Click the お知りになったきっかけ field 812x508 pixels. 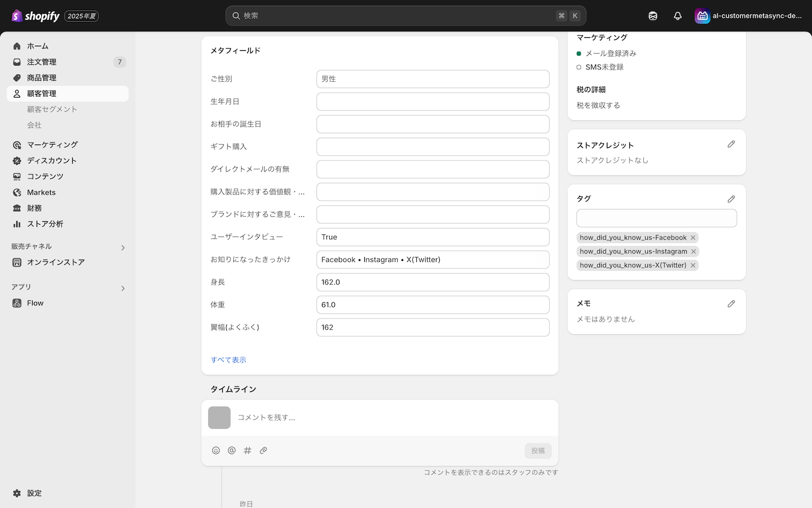[433, 260]
